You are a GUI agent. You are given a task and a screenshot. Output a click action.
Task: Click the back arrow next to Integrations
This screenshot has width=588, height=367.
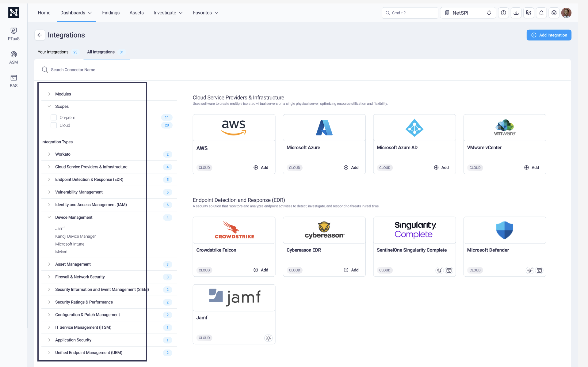pyautogui.click(x=40, y=35)
